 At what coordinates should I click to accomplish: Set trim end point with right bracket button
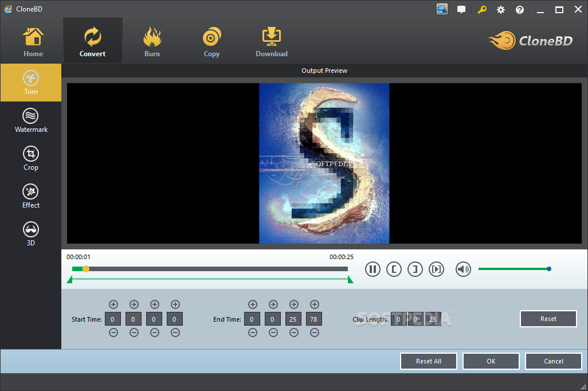[415, 269]
